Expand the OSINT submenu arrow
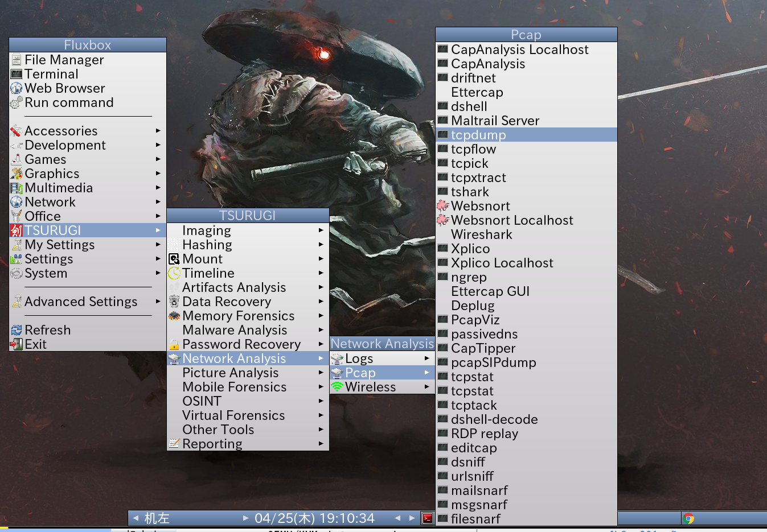 tap(321, 401)
